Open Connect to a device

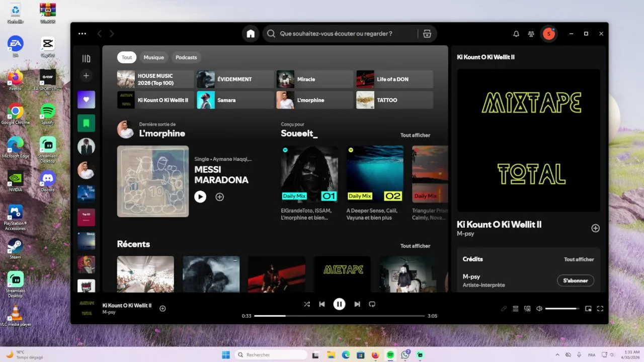527,309
